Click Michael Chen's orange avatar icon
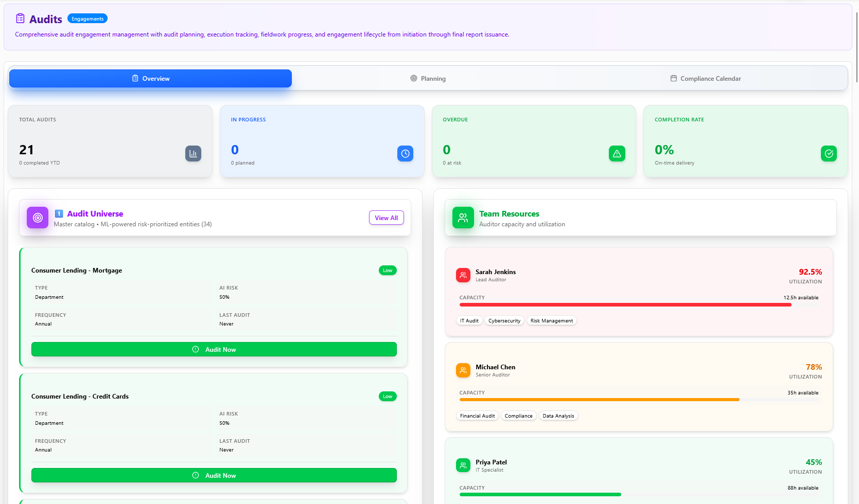 [x=463, y=370]
